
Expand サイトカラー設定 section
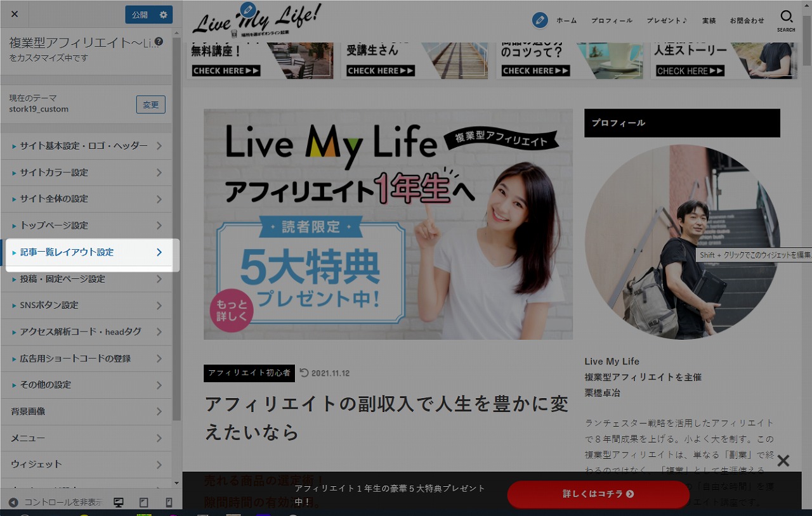point(87,172)
